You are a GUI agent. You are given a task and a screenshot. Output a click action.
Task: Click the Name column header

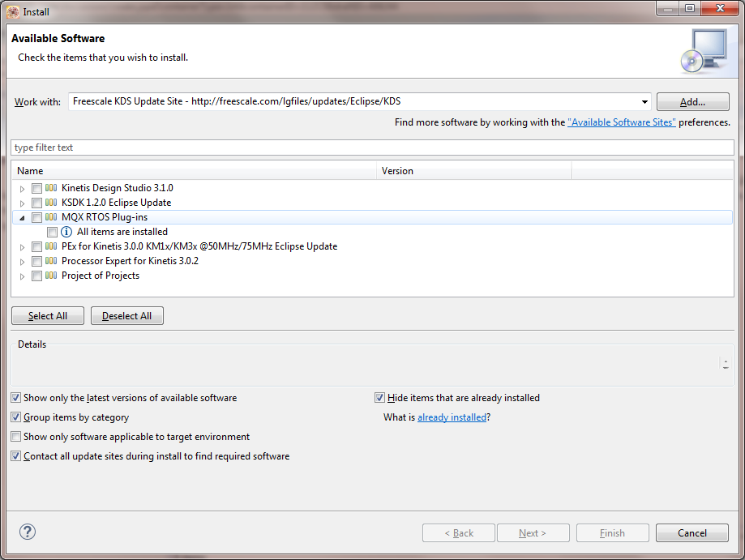pyautogui.click(x=195, y=170)
